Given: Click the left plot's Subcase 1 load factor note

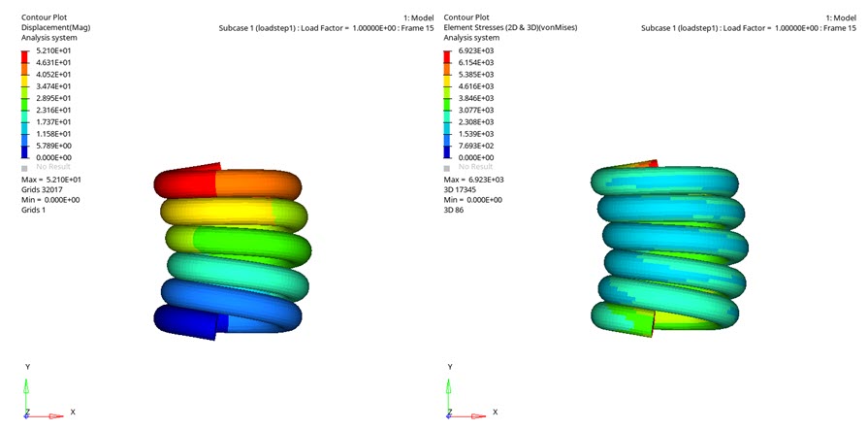Looking at the screenshot, I should tap(326, 28).
